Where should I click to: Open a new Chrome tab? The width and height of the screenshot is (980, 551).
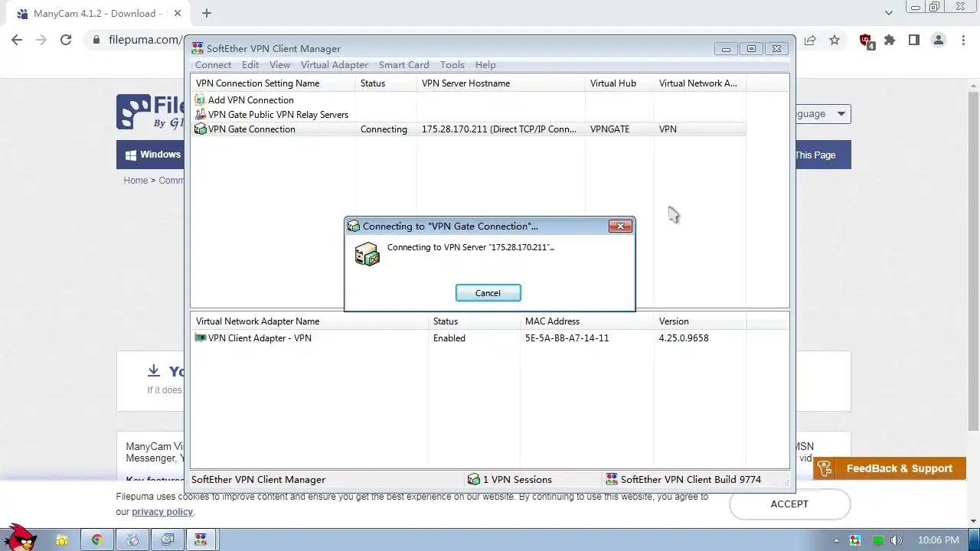[207, 13]
